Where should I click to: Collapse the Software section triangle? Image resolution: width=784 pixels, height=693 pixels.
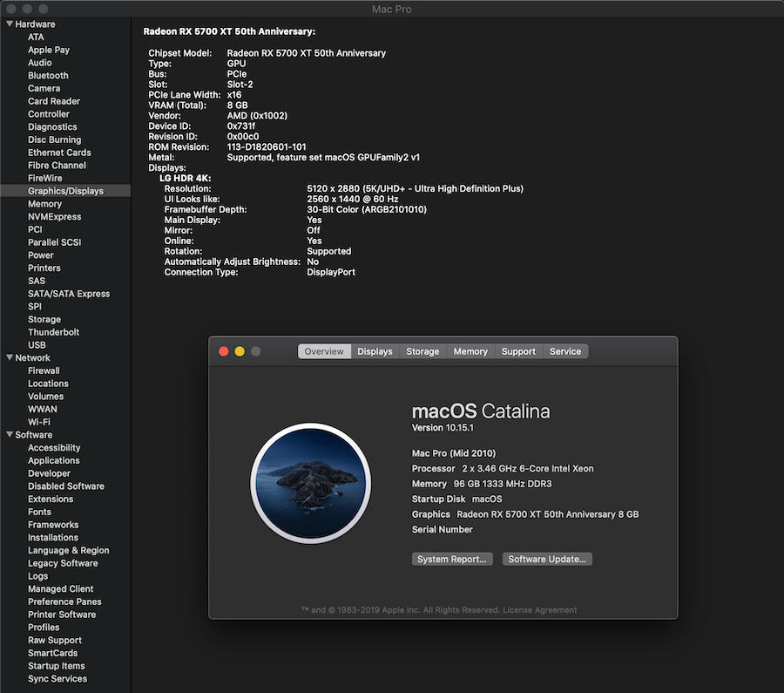(x=10, y=434)
